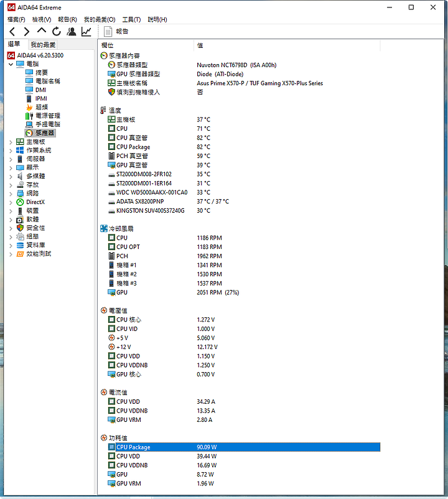Image resolution: width=448 pixels, height=499 pixels.
Task: Select the Nuvoton NCT6798D sensor type value
Action: coord(236,65)
